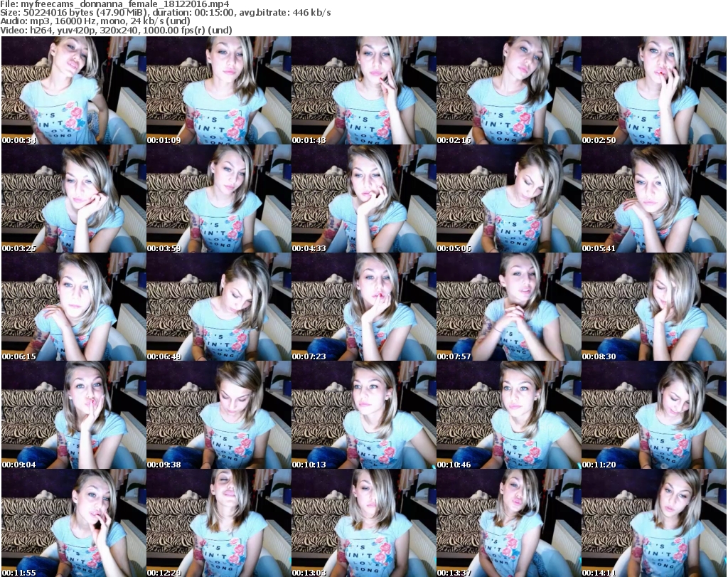This screenshot has width=728, height=577.
Task: Select the thumbnail stamped 00:00:34
Action: 73,90
